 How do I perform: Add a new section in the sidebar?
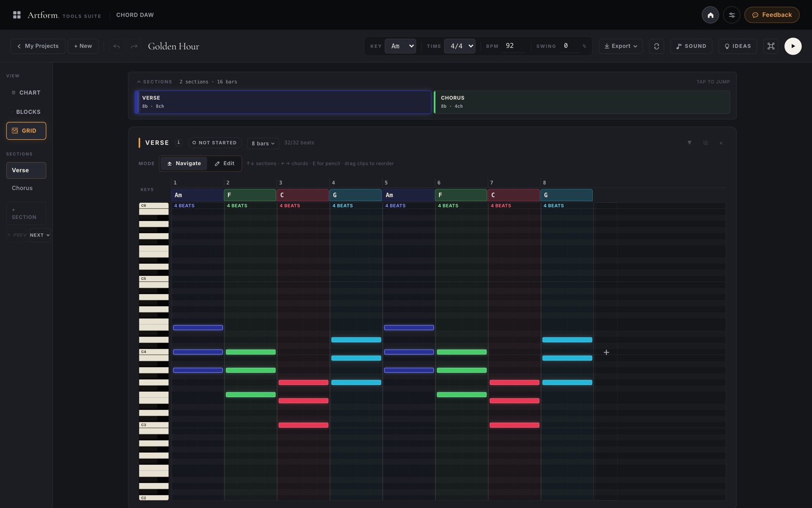(x=26, y=213)
